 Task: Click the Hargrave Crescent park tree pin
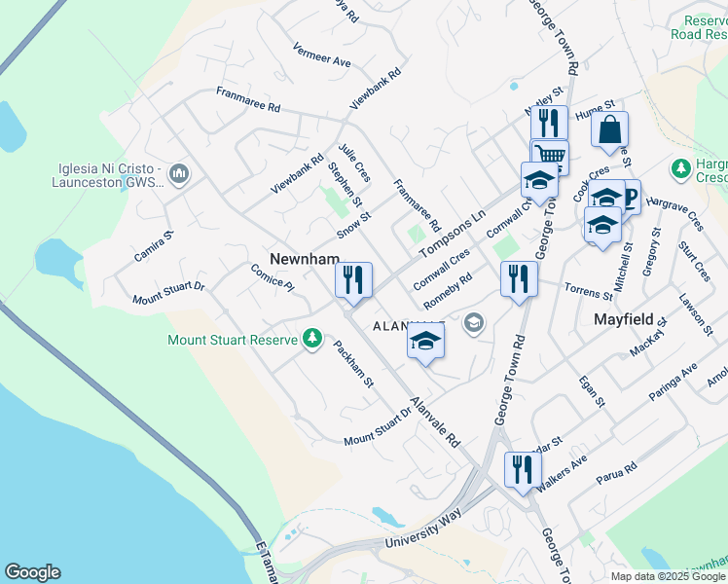[680, 169]
